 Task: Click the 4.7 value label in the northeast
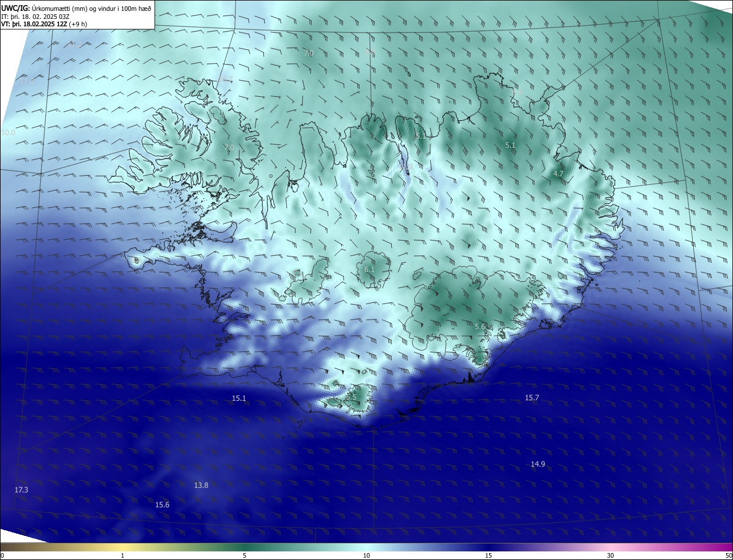[x=558, y=173]
